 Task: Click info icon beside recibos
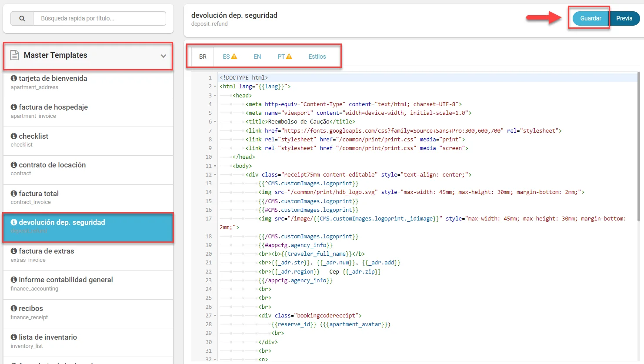[14, 308]
